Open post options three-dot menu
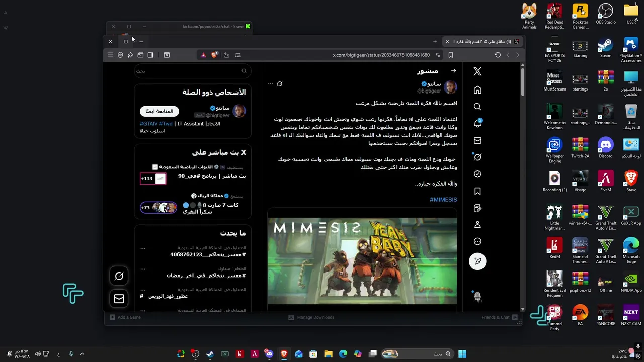This screenshot has width=644, height=362. [x=270, y=84]
